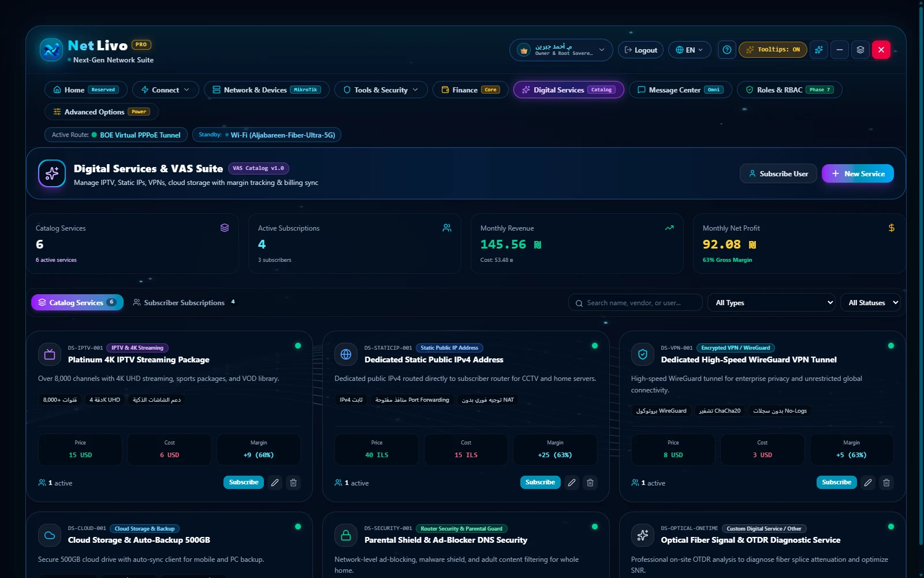Click the search name, vendor, or user field
924x578 pixels.
click(635, 302)
